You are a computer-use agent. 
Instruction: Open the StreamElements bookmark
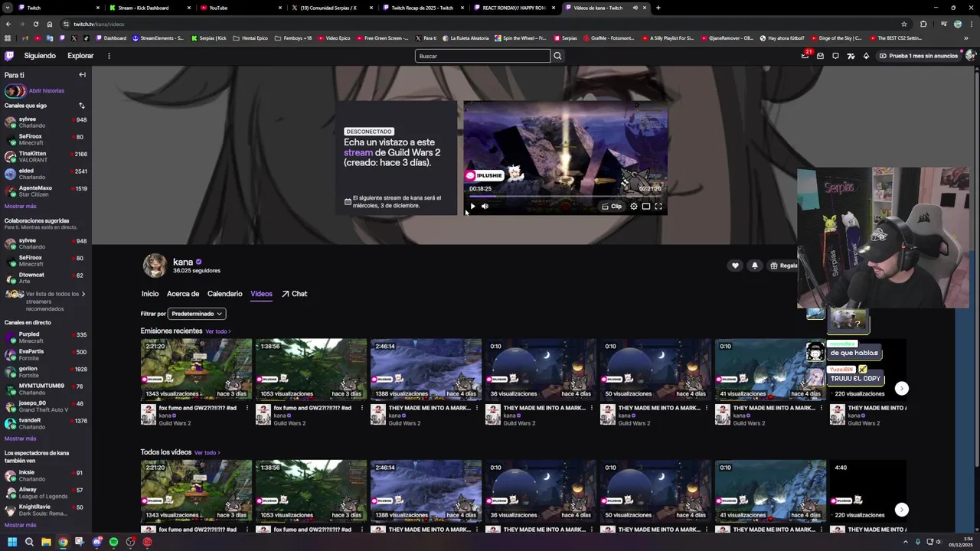(158, 38)
